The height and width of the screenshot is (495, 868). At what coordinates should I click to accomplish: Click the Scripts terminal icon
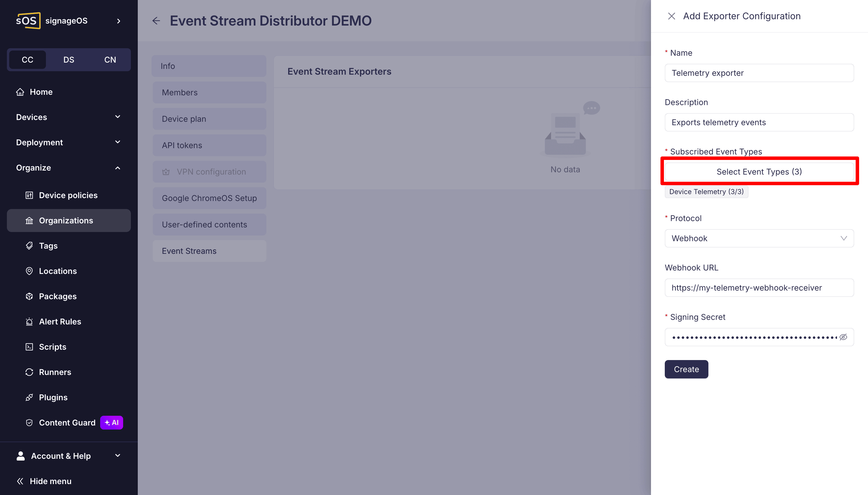point(29,347)
